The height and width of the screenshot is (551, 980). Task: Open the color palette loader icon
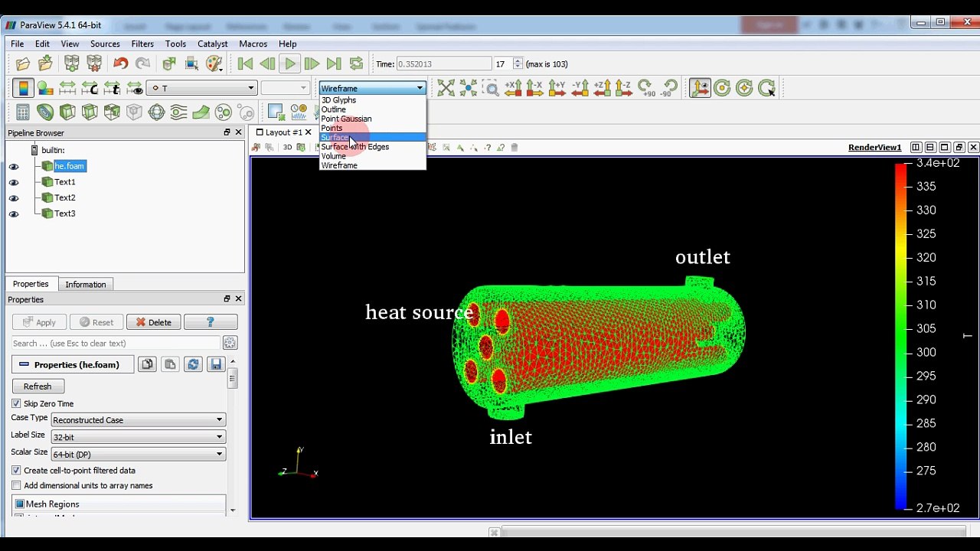[214, 64]
